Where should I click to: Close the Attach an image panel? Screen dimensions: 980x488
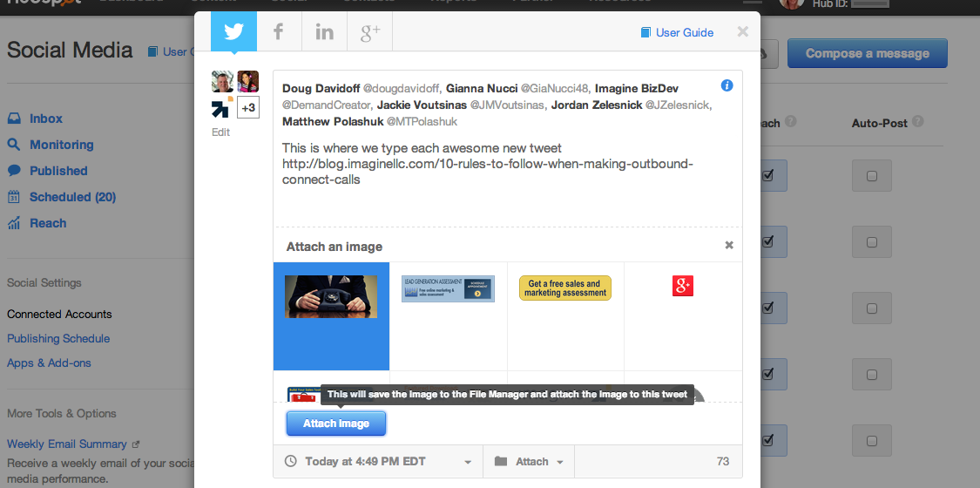(729, 246)
